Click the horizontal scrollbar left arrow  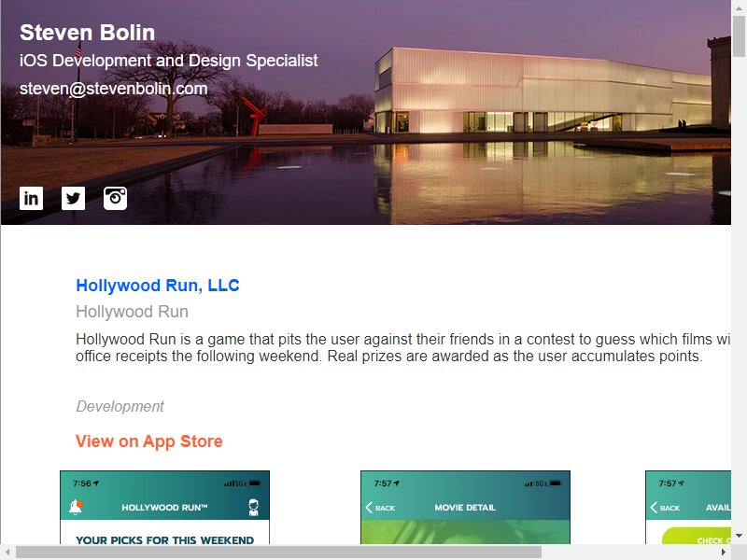click(x=7, y=552)
